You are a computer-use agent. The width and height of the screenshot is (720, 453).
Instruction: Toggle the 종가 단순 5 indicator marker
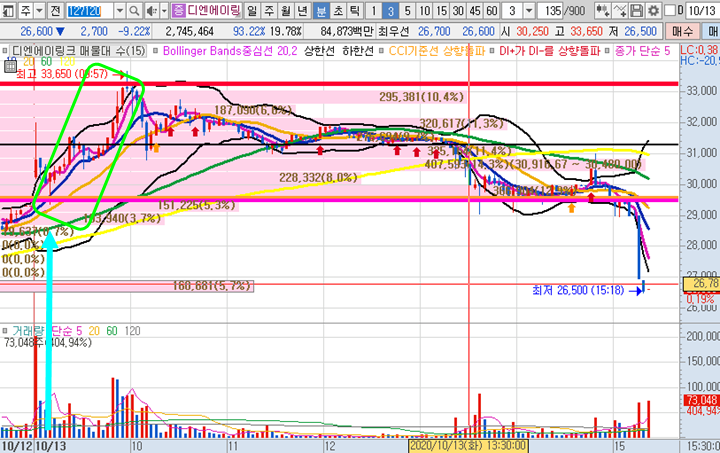[x=607, y=50]
